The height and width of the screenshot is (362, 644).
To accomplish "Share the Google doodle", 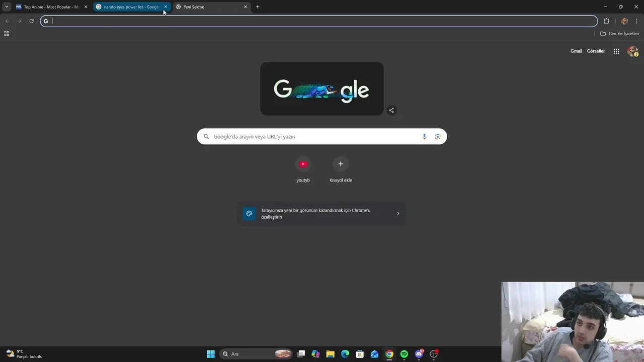I will [391, 110].
